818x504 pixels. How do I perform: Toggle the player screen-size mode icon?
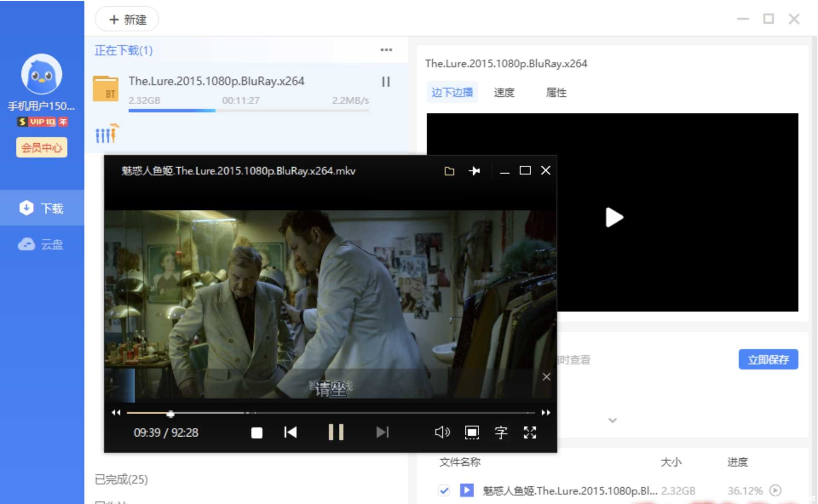tap(472, 432)
